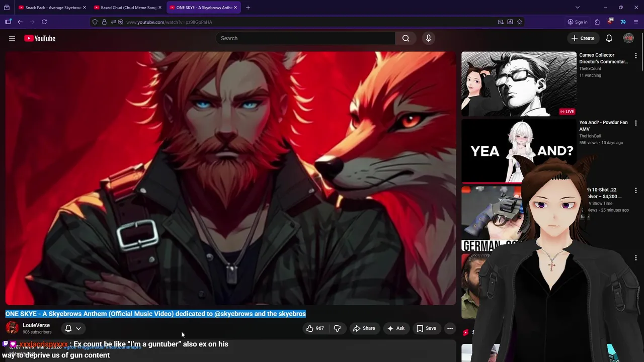This screenshot has height=362, width=644.
Task: Open the browser application menu
Action: [636, 22]
